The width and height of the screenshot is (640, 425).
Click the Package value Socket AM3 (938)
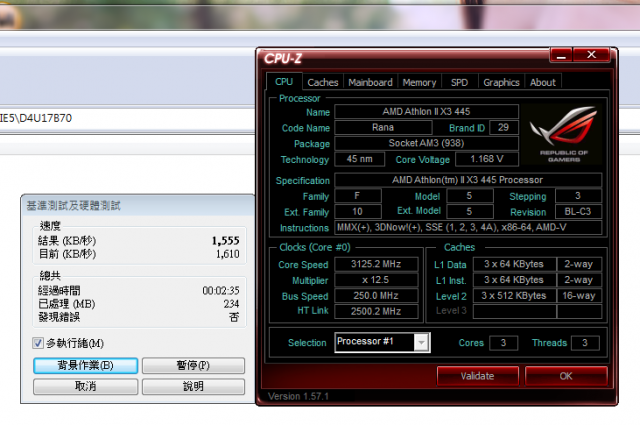[x=427, y=143]
